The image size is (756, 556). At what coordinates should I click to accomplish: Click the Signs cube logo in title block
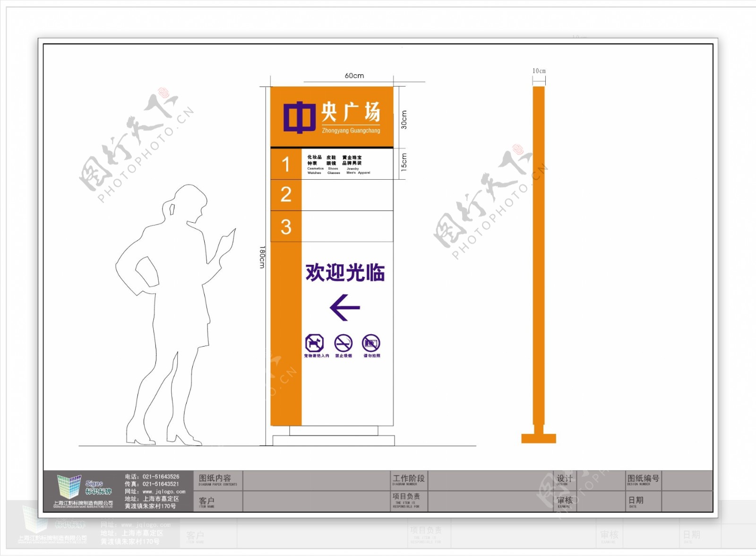69,486
